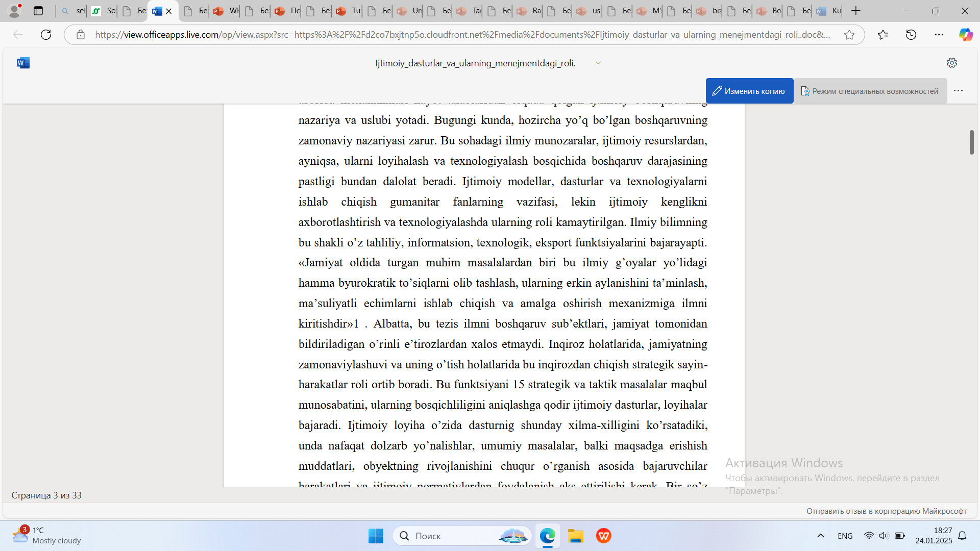Switch to the 'По' PowerPoint tab
980x551 pixels.
(286, 11)
